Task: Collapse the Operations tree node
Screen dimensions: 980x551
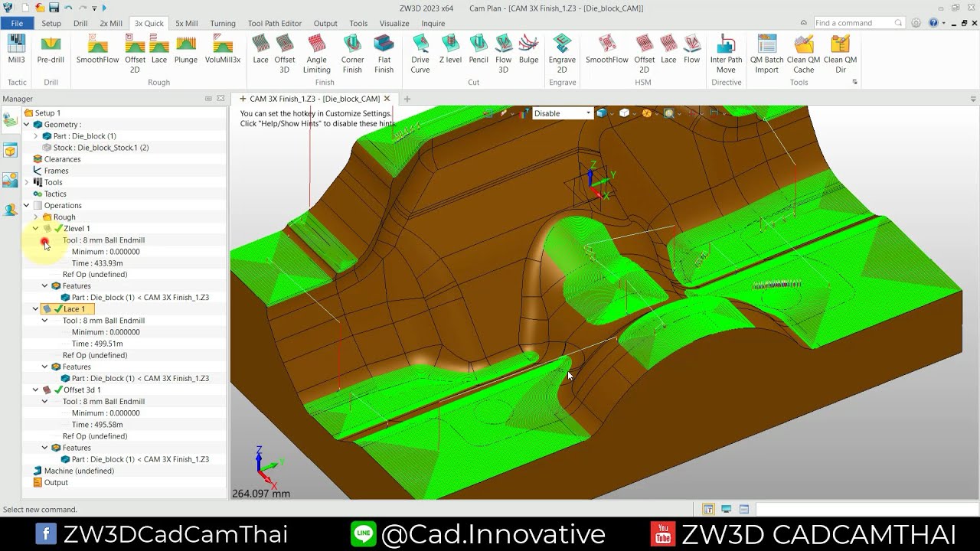Action: 27,205
